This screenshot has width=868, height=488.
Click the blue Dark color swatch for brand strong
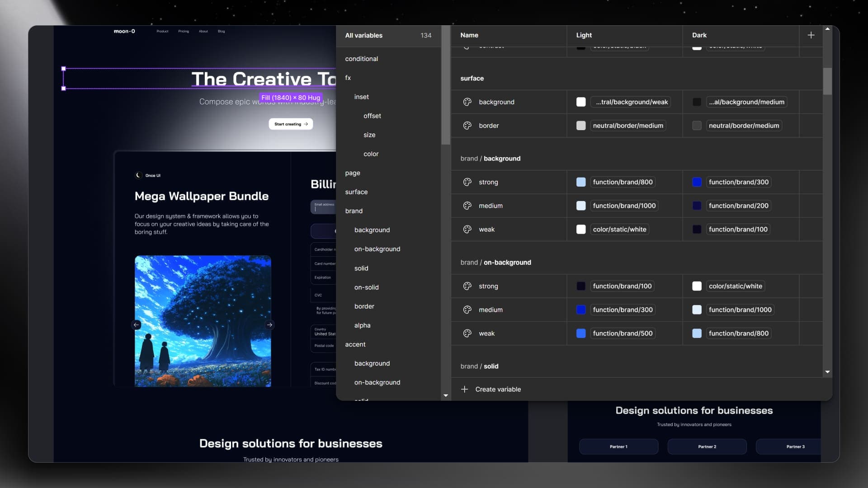(697, 182)
